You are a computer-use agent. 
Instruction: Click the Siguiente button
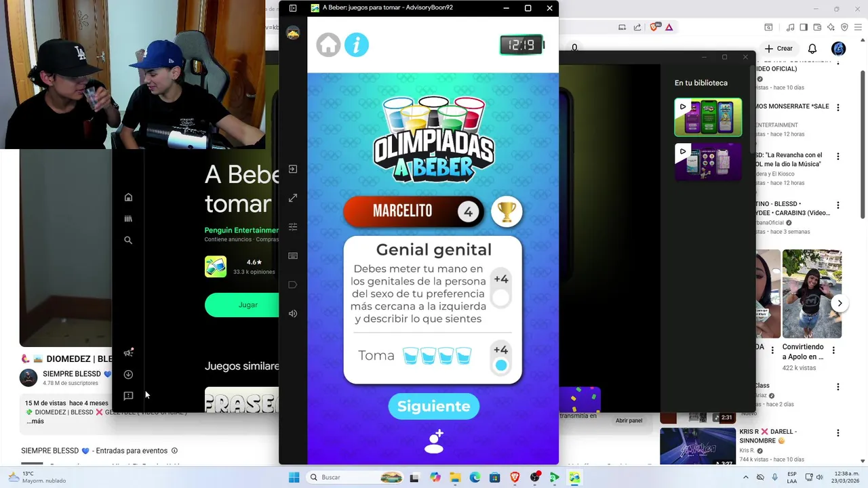tap(434, 406)
